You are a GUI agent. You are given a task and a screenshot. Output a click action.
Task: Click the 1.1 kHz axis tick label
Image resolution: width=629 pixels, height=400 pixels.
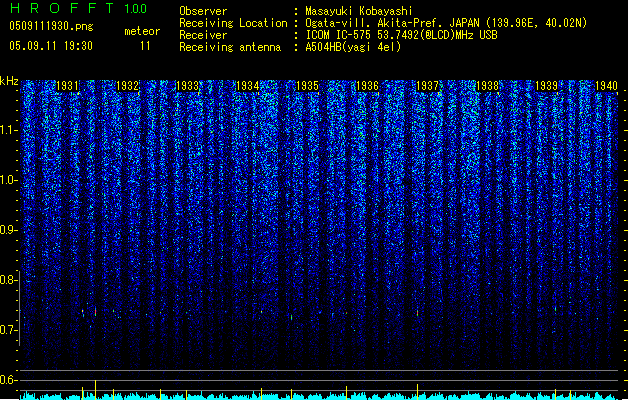tap(9, 130)
